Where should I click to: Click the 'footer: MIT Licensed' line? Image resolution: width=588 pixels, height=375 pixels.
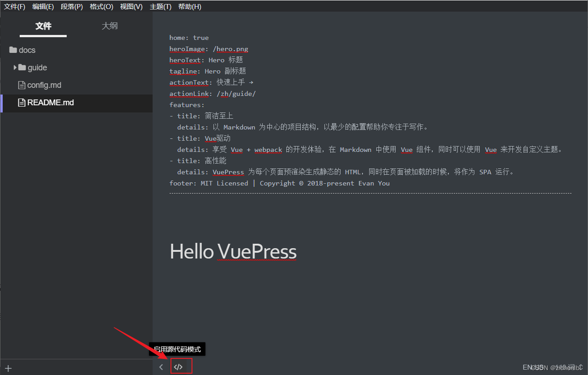279,183
